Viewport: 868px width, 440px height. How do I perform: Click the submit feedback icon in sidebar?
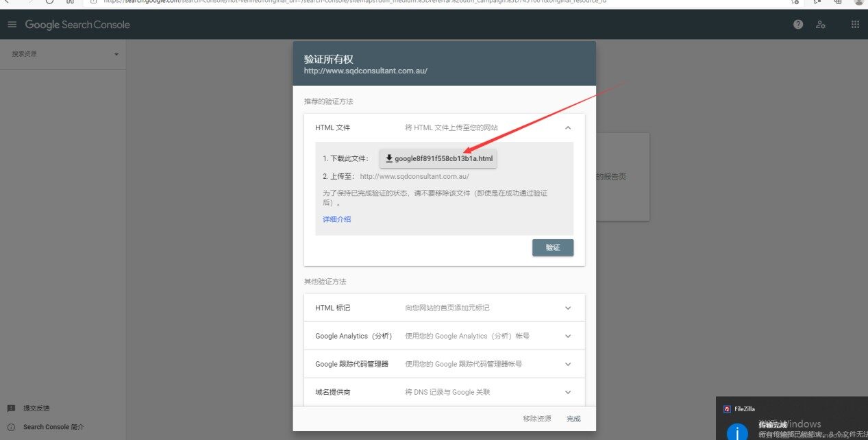pyautogui.click(x=11, y=408)
